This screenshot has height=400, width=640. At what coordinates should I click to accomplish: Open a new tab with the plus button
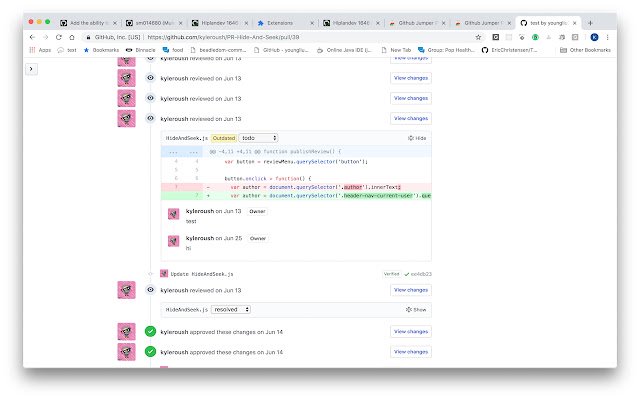pyautogui.click(x=590, y=23)
